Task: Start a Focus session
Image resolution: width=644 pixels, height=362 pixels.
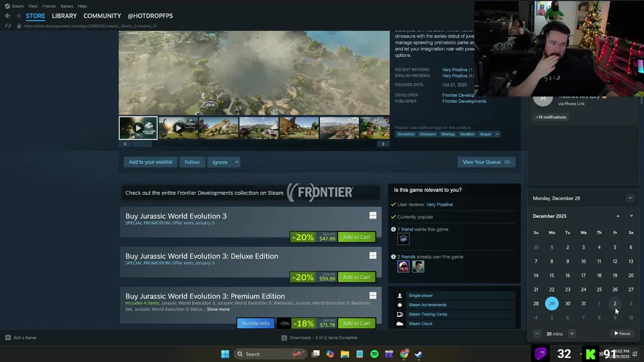Action: (x=622, y=334)
